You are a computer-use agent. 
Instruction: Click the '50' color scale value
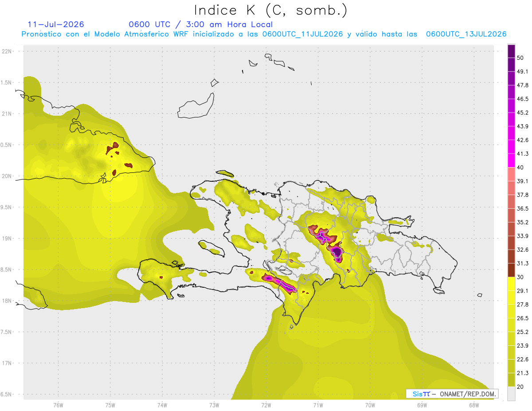[x=521, y=58]
